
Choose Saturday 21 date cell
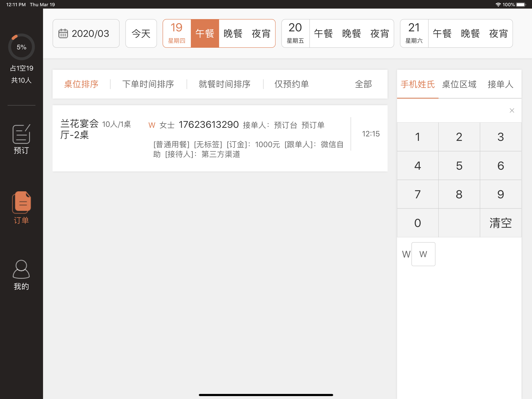coord(414,34)
